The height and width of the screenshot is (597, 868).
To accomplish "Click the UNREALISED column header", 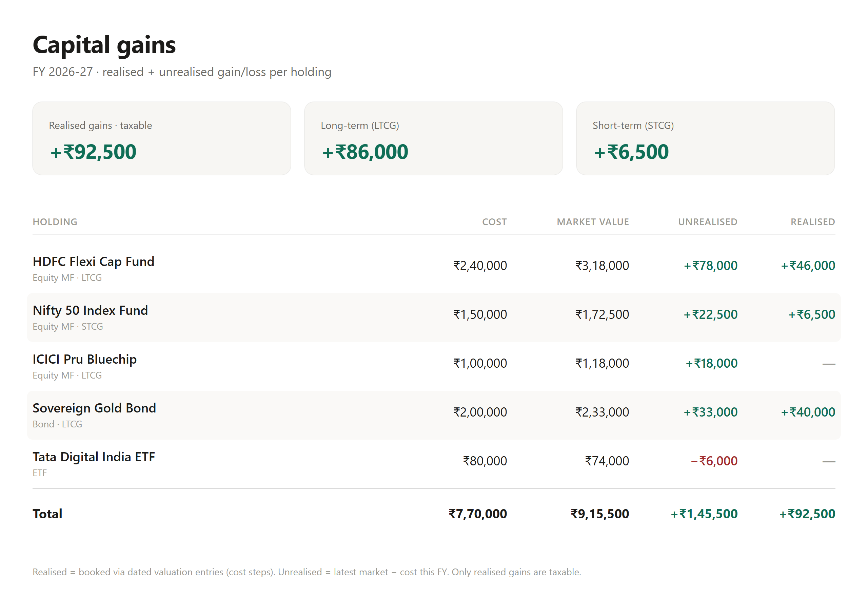I will tap(708, 222).
